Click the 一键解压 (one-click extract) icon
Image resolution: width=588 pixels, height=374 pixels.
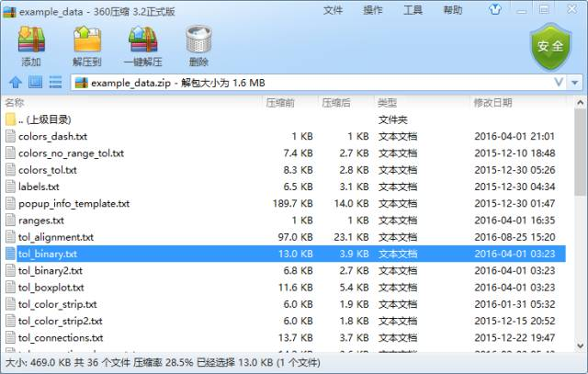click(x=143, y=40)
